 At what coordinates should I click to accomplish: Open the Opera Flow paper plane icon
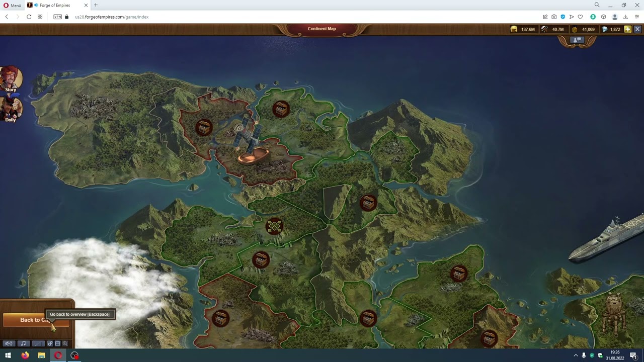[x=572, y=17]
